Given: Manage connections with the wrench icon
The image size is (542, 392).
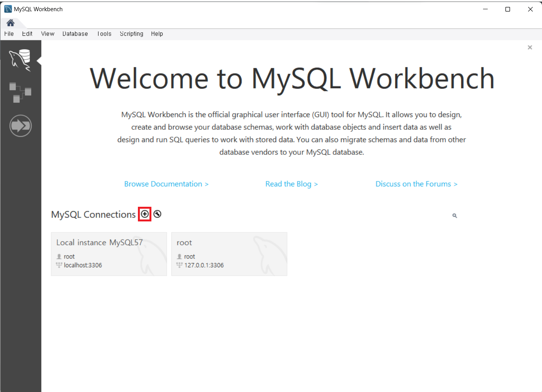Looking at the screenshot, I should [x=157, y=214].
